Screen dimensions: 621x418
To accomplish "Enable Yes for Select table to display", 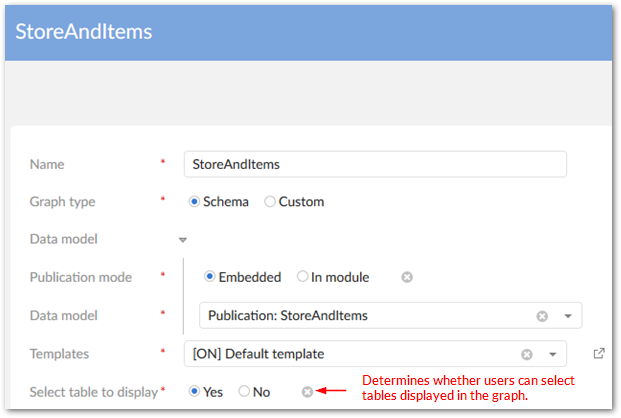I will click(195, 392).
